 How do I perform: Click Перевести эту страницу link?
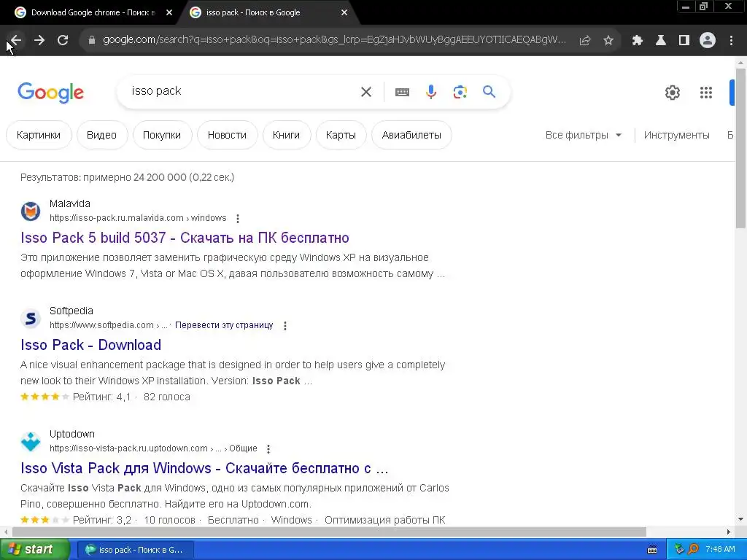[224, 325]
